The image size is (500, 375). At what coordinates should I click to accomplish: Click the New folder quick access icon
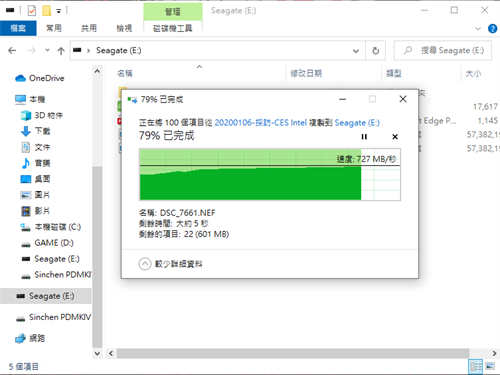[x=46, y=11]
